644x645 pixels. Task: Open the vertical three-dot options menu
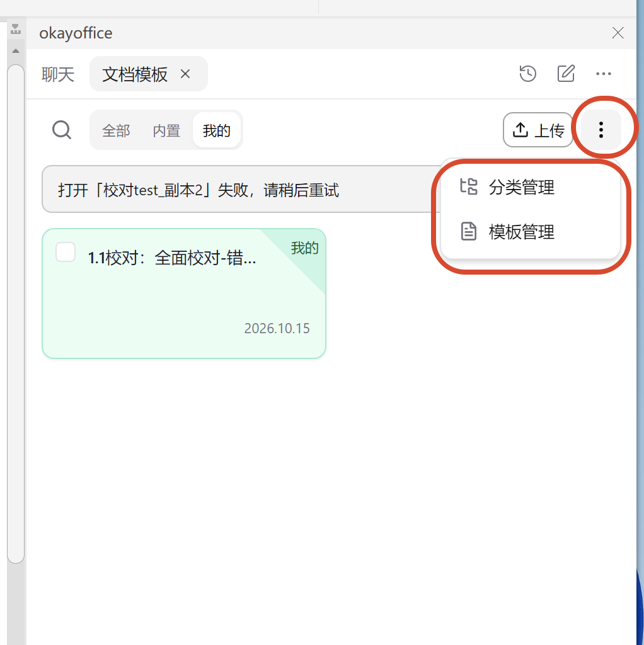click(601, 130)
